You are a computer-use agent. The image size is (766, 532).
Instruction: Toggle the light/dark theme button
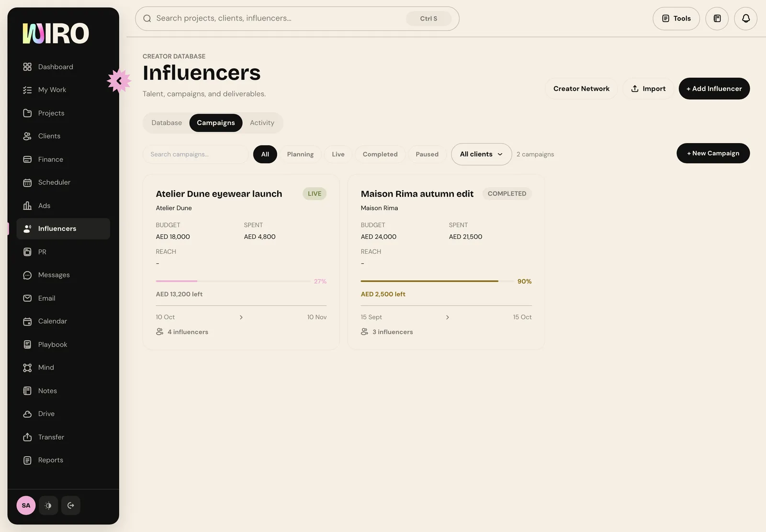pyautogui.click(x=48, y=505)
